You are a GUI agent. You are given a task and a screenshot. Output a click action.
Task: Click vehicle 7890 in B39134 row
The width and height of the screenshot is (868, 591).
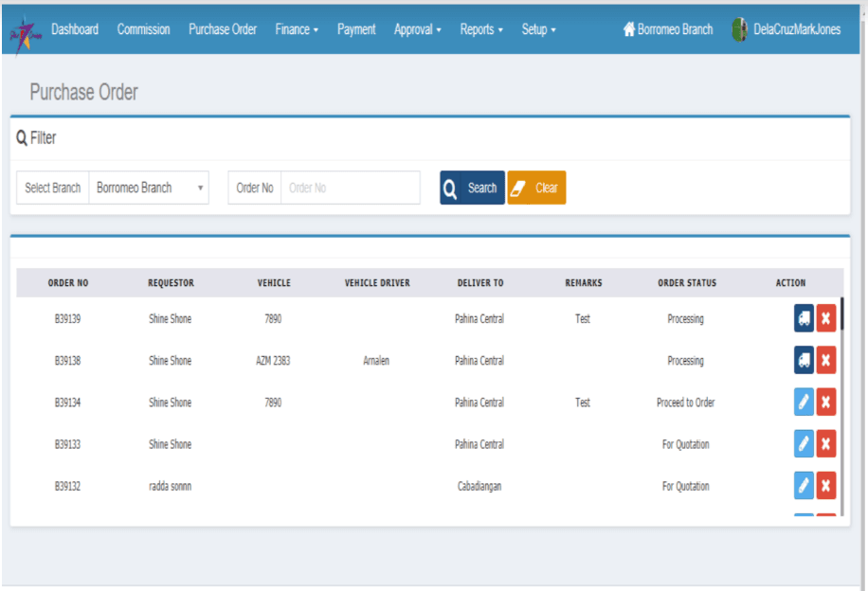click(x=273, y=403)
